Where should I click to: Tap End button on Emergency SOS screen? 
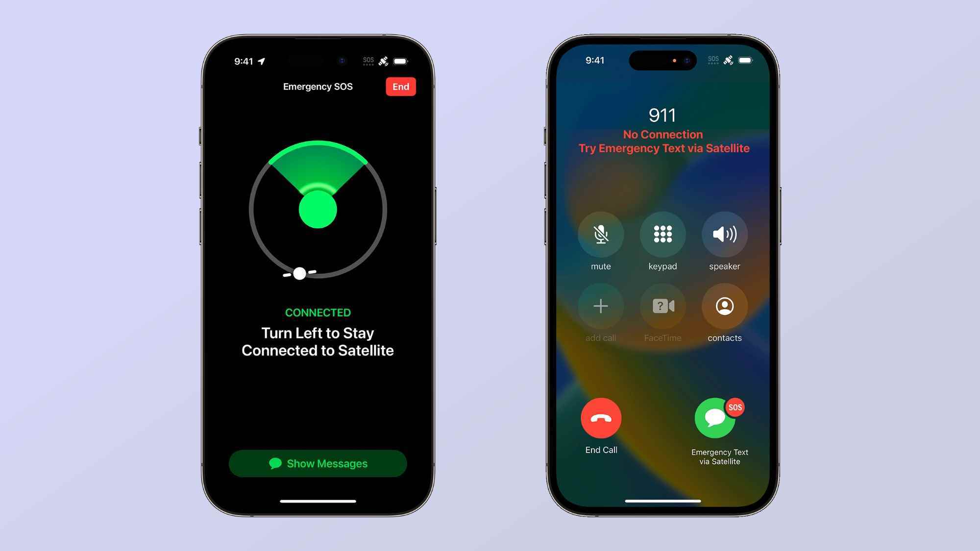[400, 86]
